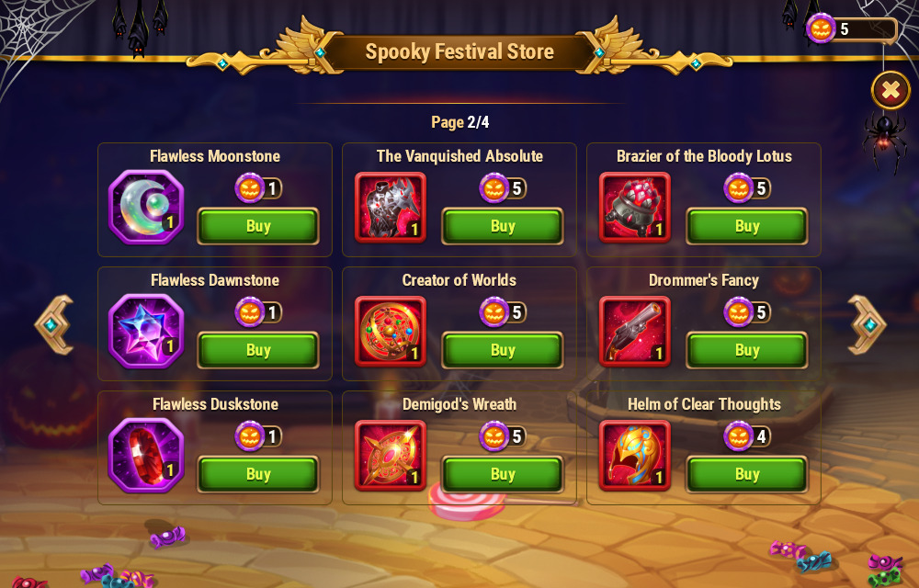The height and width of the screenshot is (588, 919).
Task: Buy the Drommer's Fancy
Action: [x=747, y=350]
